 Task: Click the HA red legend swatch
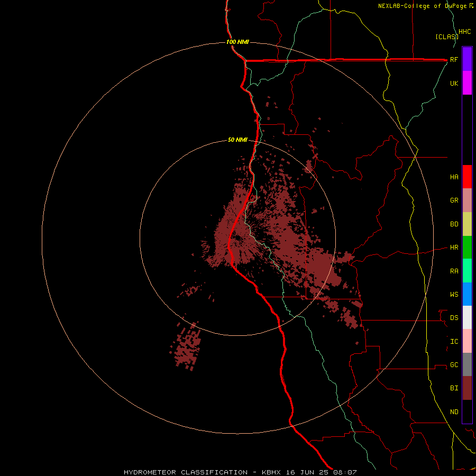pos(467,177)
